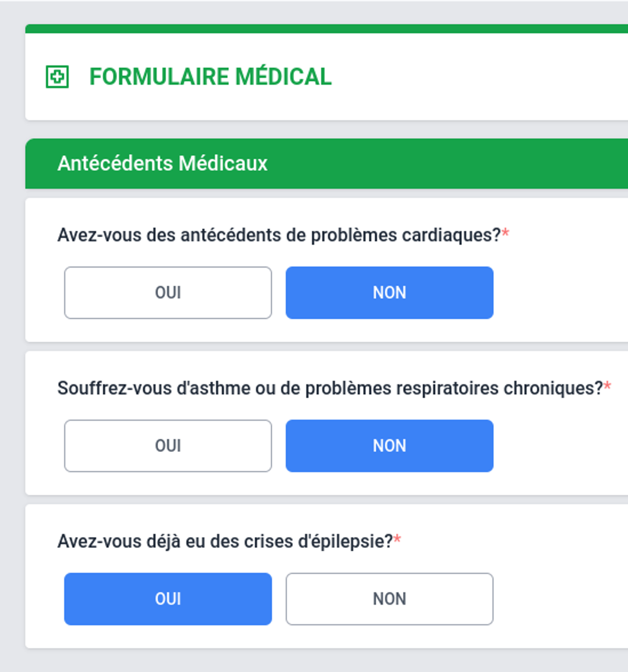Image resolution: width=628 pixels, height=672 pixels.
Task: Deselect the highlighted NON for cardiac question
Action: click(389, 292)
